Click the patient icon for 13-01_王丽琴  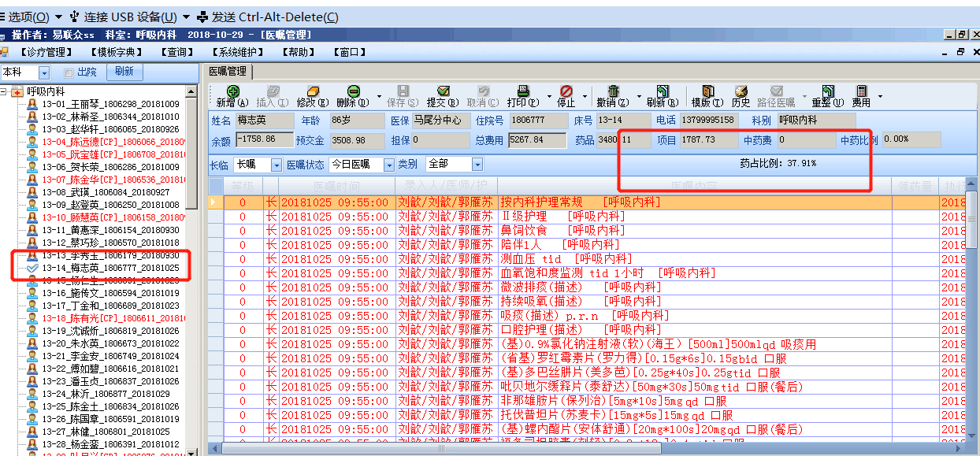point(32,104)
